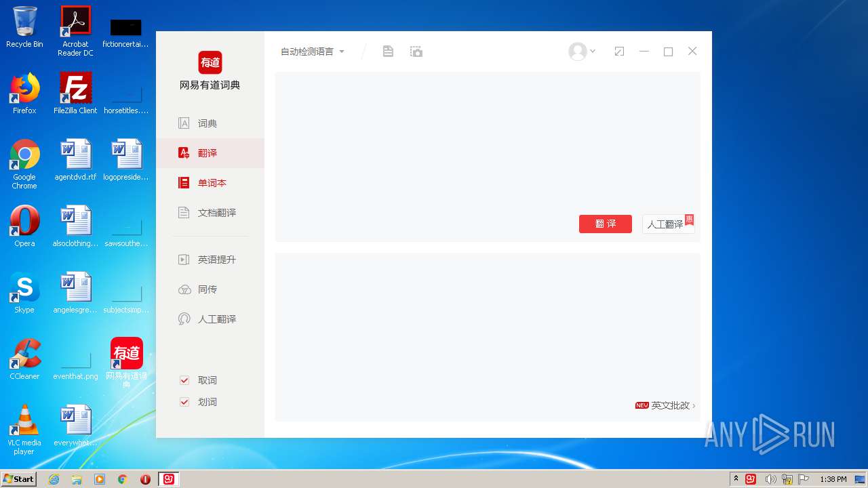Click the 单词本 notebook icon

(184, 183)
